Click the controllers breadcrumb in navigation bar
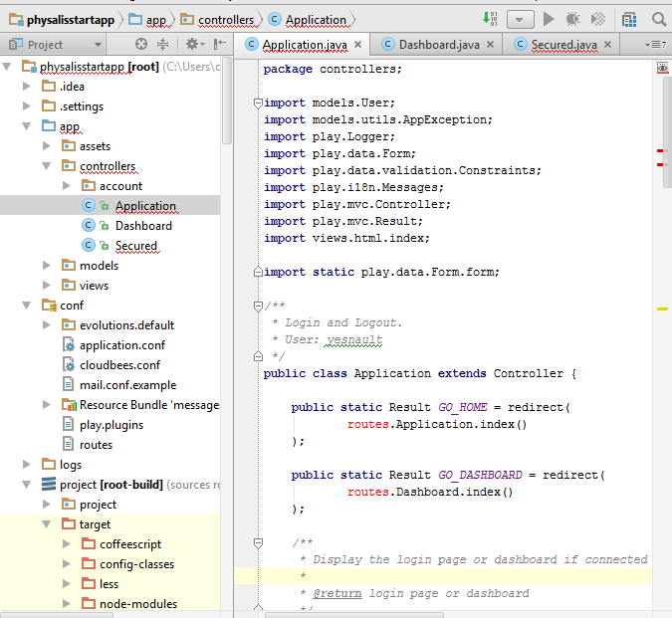The image size is (672, 618). tap(225, 19)
